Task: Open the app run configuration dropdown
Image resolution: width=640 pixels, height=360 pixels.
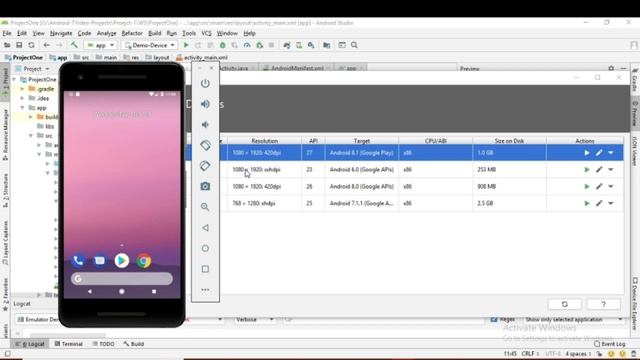Action: pyautogui.click(x=100, y=45)
